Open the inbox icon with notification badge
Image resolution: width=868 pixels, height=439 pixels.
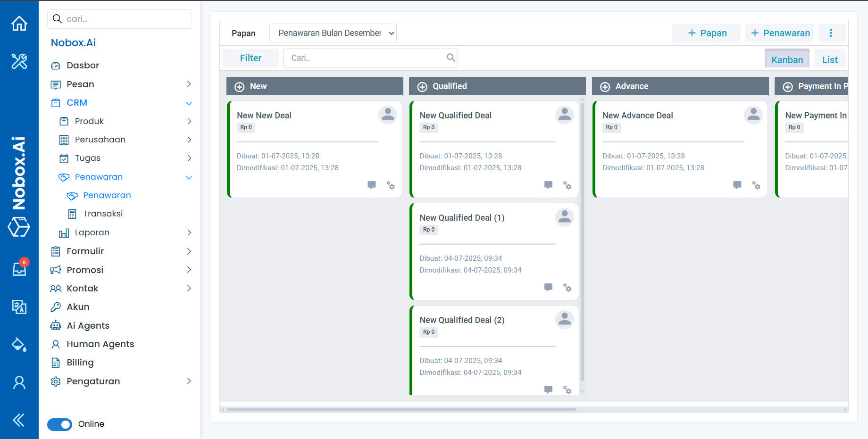19,268
